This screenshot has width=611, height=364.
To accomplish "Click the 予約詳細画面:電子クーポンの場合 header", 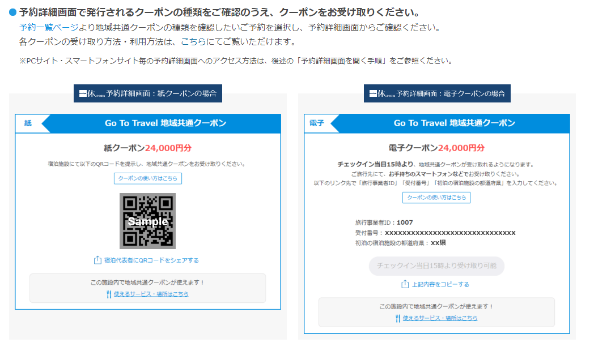I will pos(437,93).
